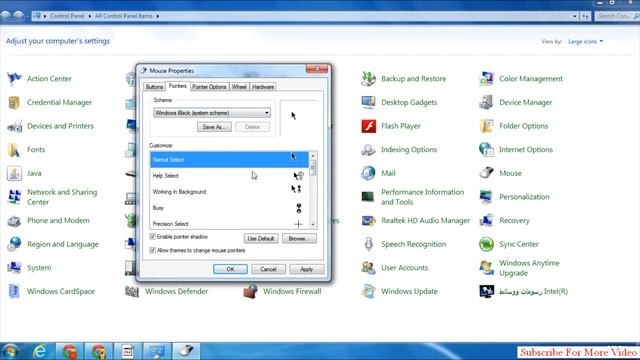The width and height of the screenshot is (640, 360).
Task: Switch to the Wheel tab
Action: [x=239, y=87]
